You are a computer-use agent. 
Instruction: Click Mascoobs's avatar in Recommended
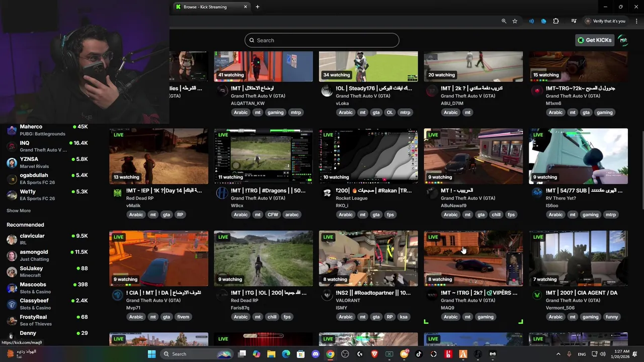pyautogui.click(x=12, y=288)
